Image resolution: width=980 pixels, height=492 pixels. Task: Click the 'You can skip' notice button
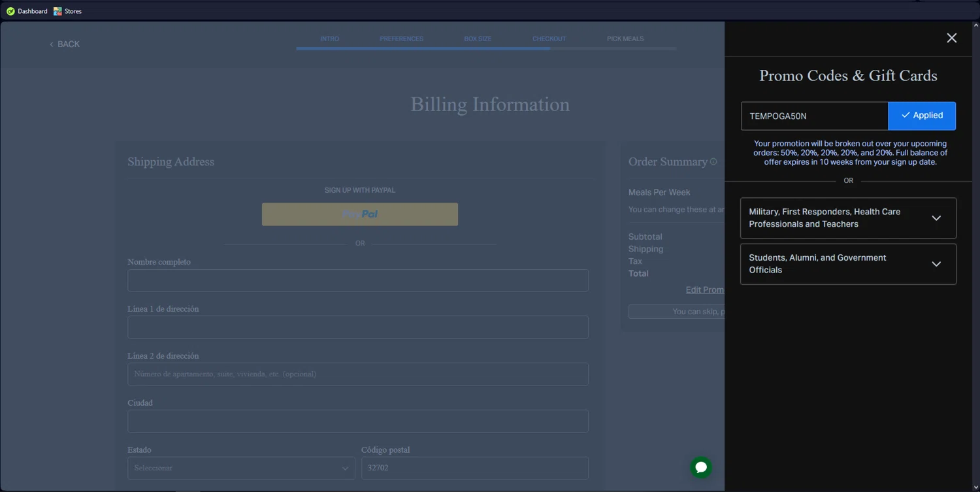pyautogui.click(x=676, y=312)
